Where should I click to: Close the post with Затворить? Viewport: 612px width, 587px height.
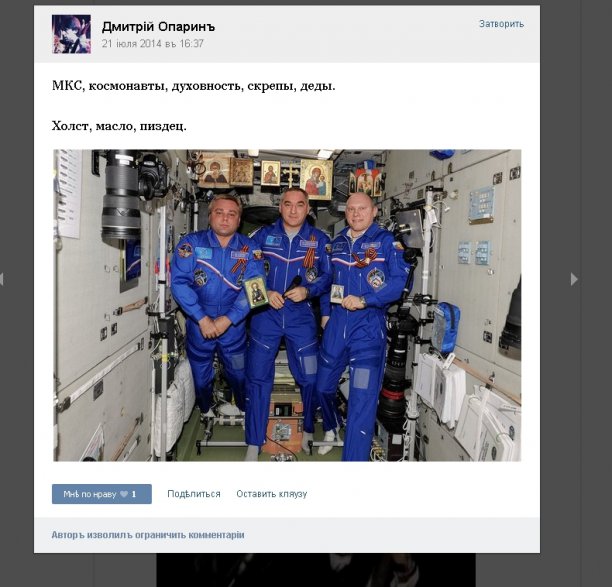point(501,24)
